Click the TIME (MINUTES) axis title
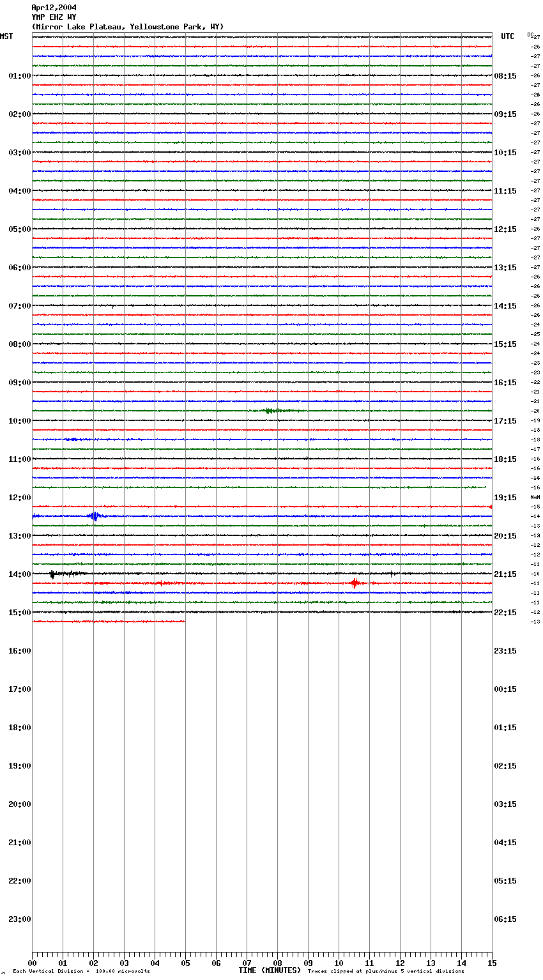The height and width of the screenshot is (980, 543). pyautogui.click(x=270, y=970)
